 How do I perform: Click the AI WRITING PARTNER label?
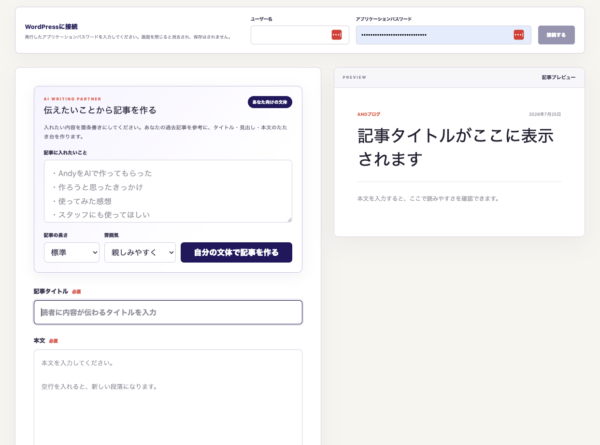pos(72,99)
